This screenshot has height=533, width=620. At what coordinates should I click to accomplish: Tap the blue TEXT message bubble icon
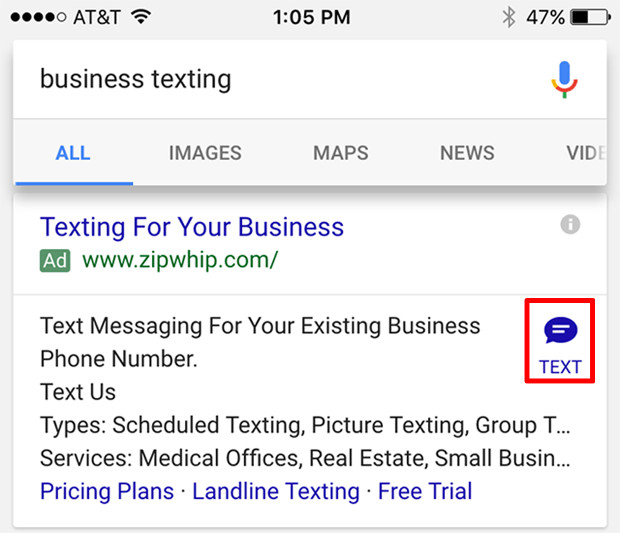pos(560,330)
